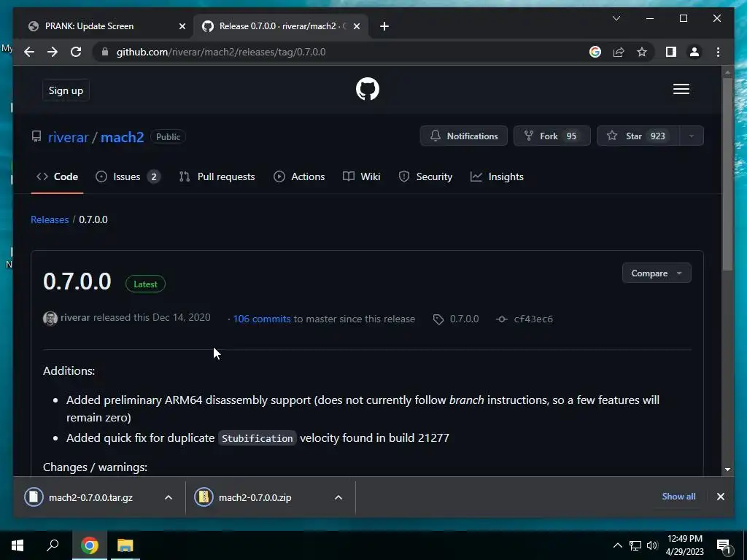The height and width of the screenshot is (560, 747).
Task: Click the Google icon in address bar
Action: pos(595,52)
